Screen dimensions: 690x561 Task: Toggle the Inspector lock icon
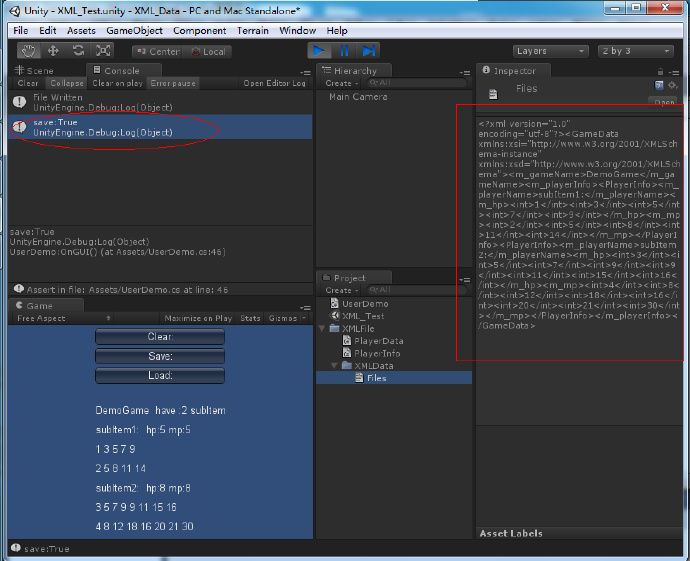pyautogui.click(x=660, y=72)
